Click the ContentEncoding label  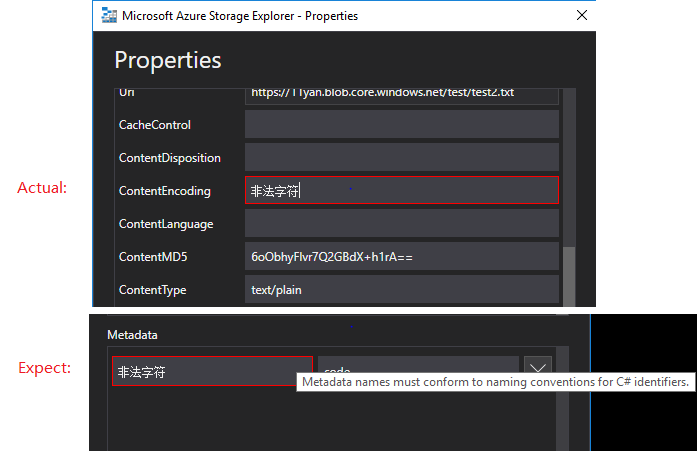click(164, 191)
